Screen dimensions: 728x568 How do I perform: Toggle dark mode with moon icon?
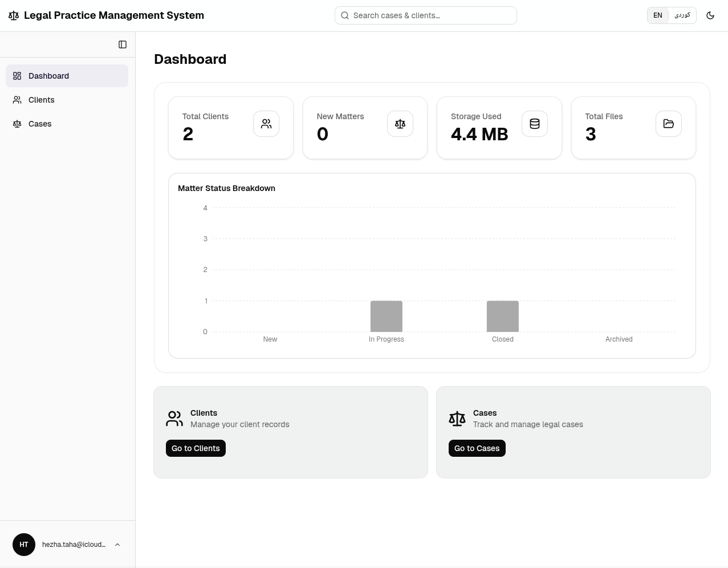(710, 15)
